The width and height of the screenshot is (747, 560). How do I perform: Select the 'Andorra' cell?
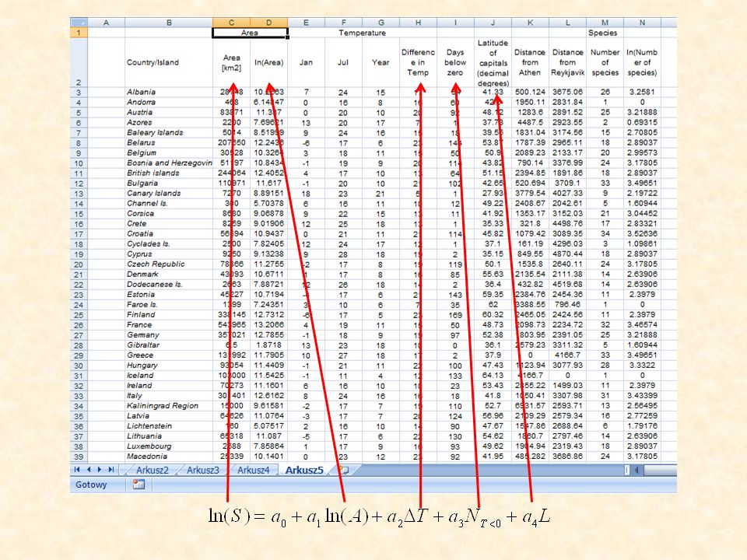(169, 102)
